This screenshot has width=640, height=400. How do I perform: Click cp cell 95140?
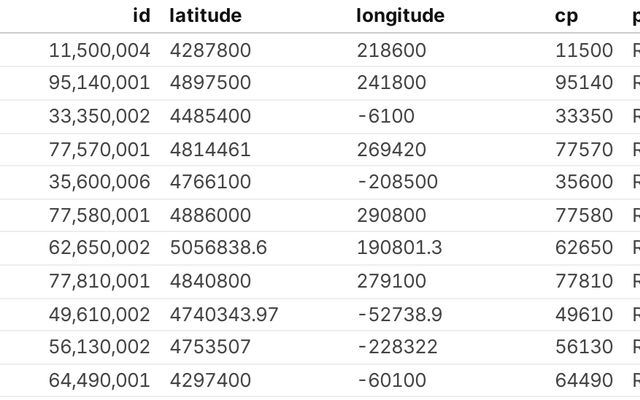[583, 83]
